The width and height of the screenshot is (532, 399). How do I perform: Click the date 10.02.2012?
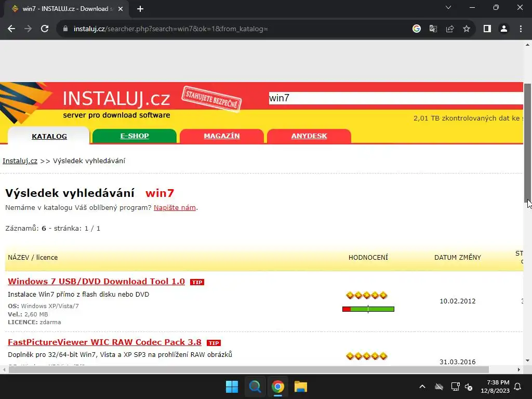click(458, 301)
